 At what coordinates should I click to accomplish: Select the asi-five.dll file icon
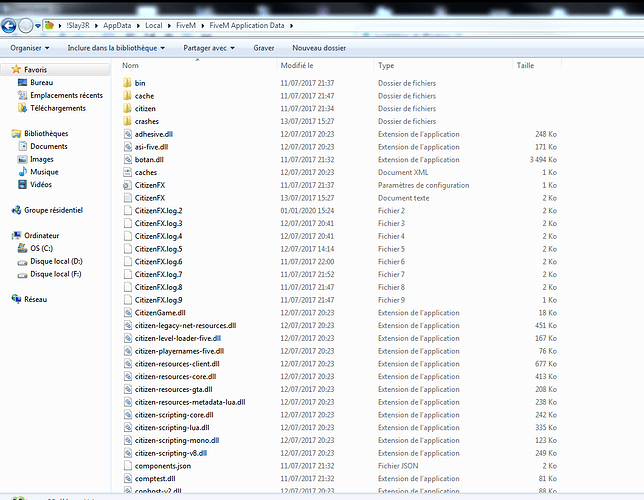[x=128, y=147]
